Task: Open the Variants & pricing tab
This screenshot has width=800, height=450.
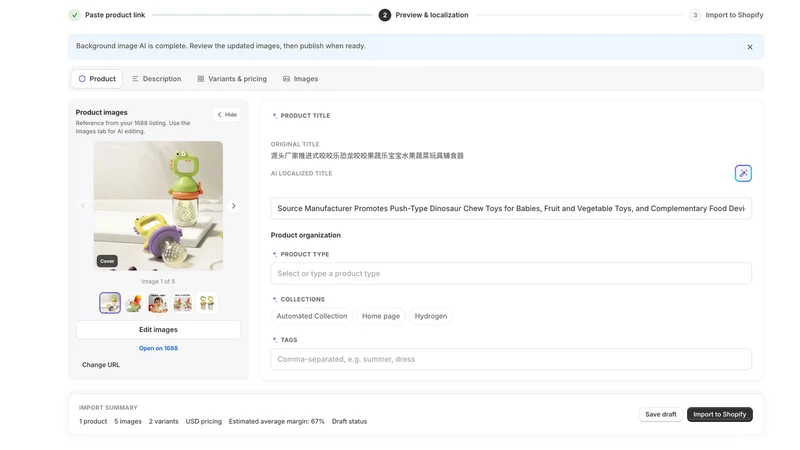Action: [x=232, y=79]
